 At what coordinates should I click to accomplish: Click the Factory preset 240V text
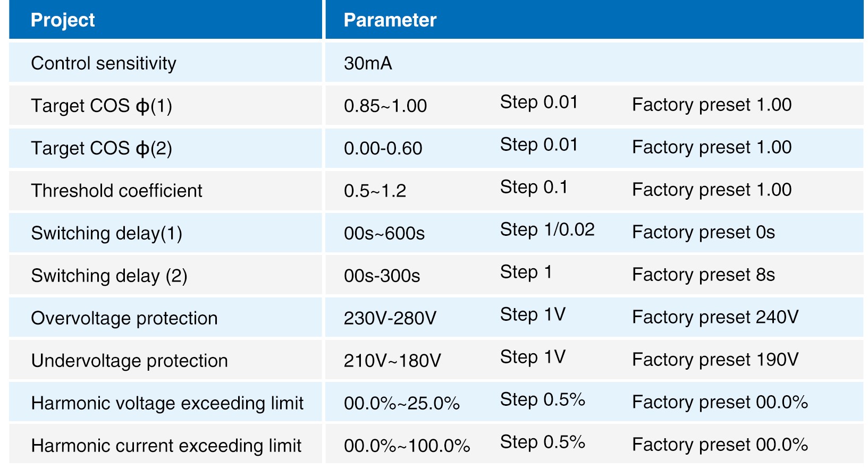pos(715,317)
